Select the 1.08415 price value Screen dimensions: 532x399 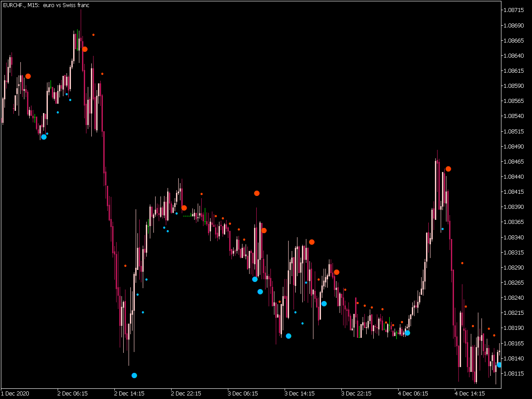coord(514,192)
